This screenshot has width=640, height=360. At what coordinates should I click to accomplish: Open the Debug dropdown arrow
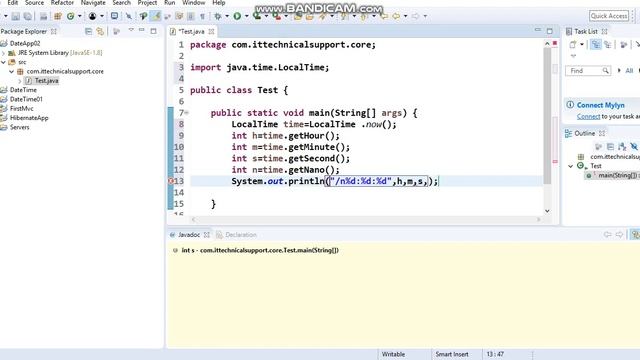pos(227,16)
